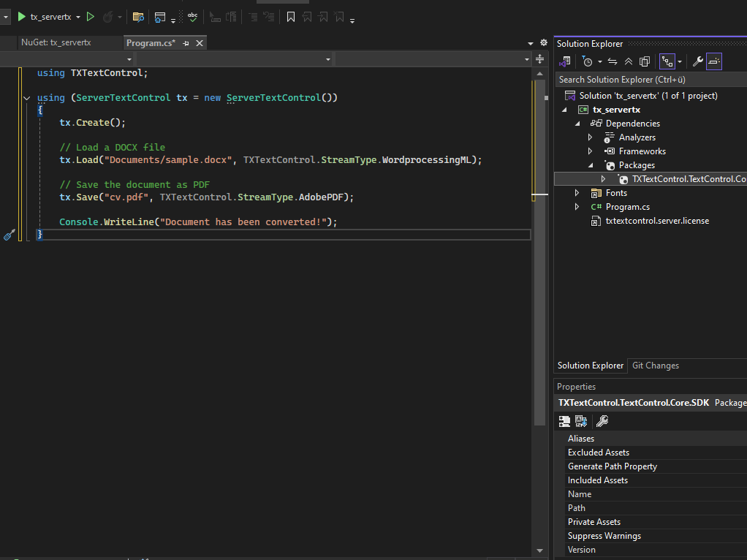Image resolution: width=747 pixels, height=560 pixels.
Task: Open the file nesting options dropdown arrow
Action: (x=680, y=62)
